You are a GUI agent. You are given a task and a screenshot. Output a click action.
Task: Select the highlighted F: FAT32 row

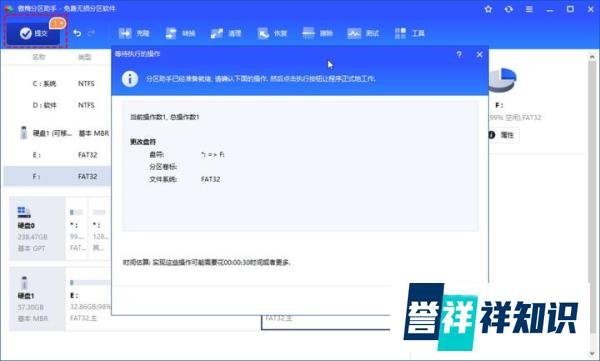pos(57,176)
